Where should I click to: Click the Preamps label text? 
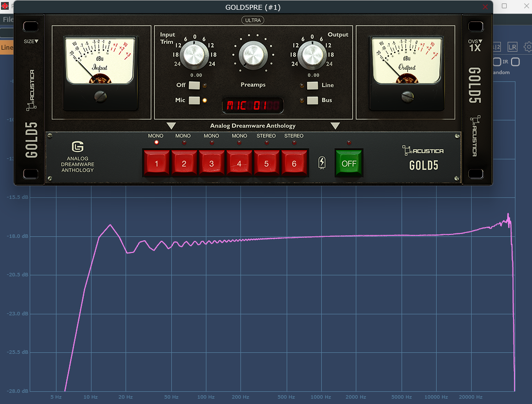(x=253, y=85)
